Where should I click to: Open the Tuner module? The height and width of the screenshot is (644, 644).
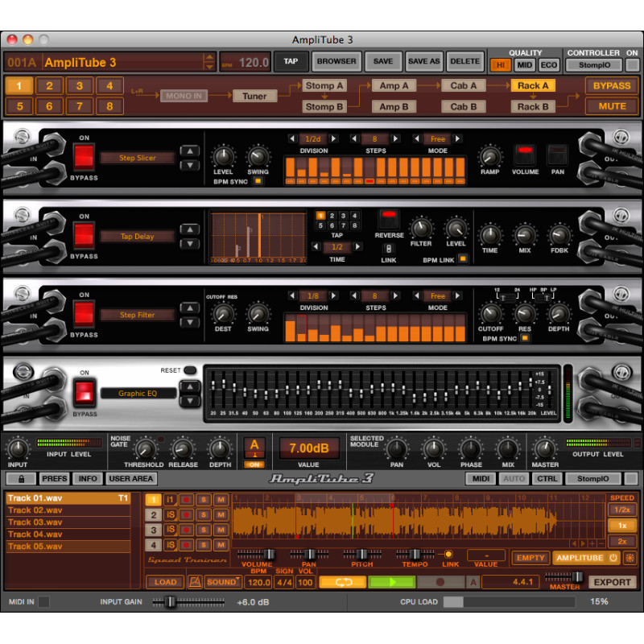254,96
